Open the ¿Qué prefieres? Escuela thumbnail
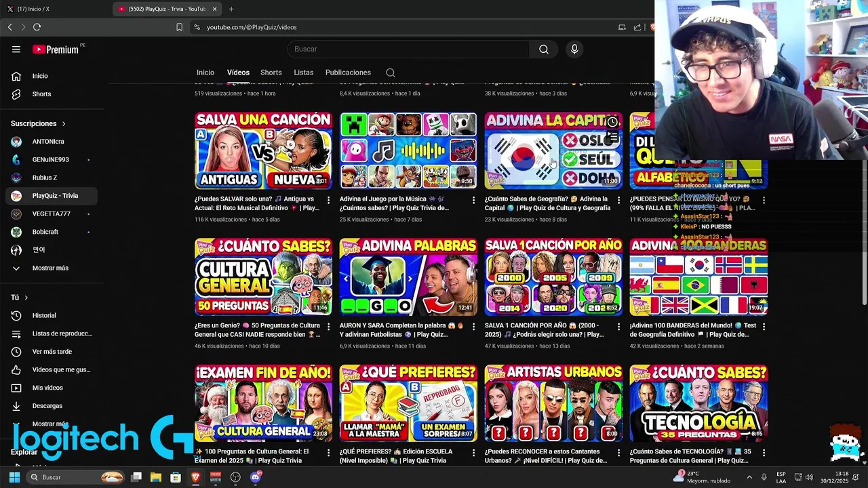Viewport: 868px width, 488px height. (408, 403)
